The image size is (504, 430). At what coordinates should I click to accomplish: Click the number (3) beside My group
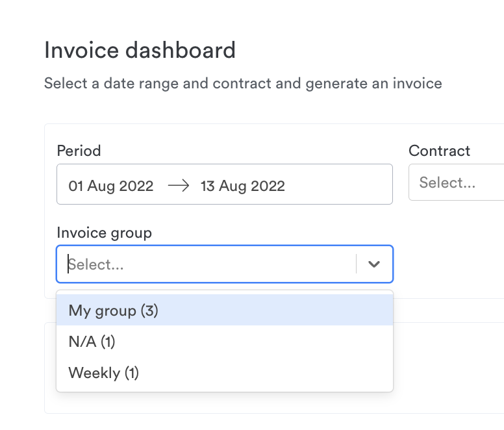149,310
